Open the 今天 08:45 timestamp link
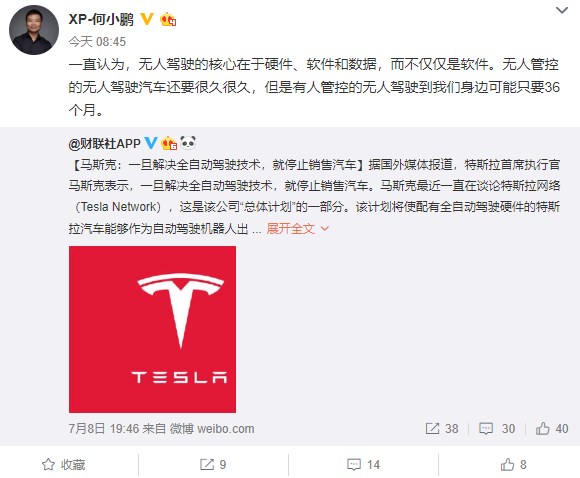This screenshot has width=580, height=478. [97, 41]
